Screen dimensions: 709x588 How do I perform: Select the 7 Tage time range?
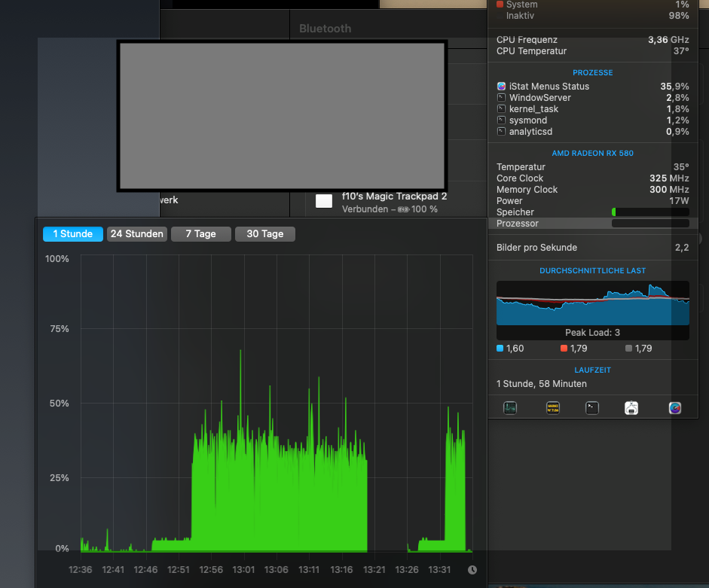click(x=200, y=234)
